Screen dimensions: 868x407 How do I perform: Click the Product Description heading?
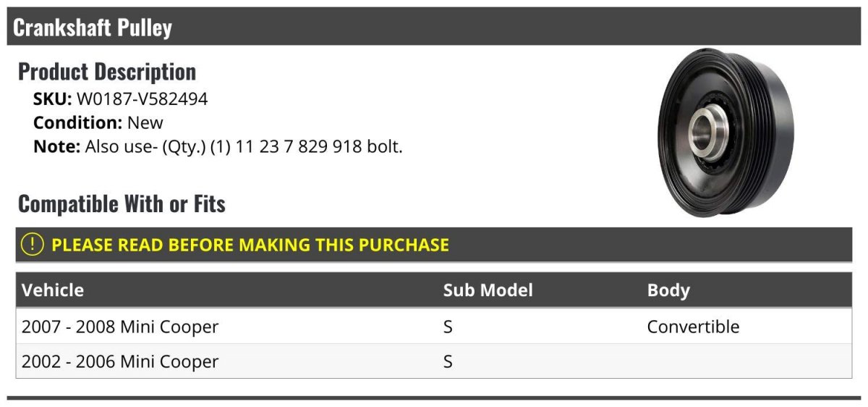[107, 72]
